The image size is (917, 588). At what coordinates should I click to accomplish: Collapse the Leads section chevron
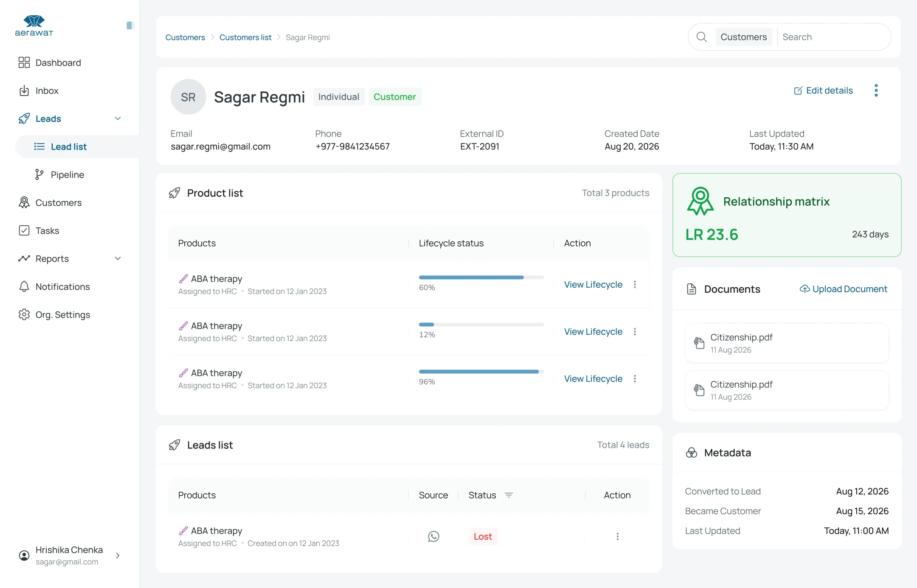coord(118,119)
